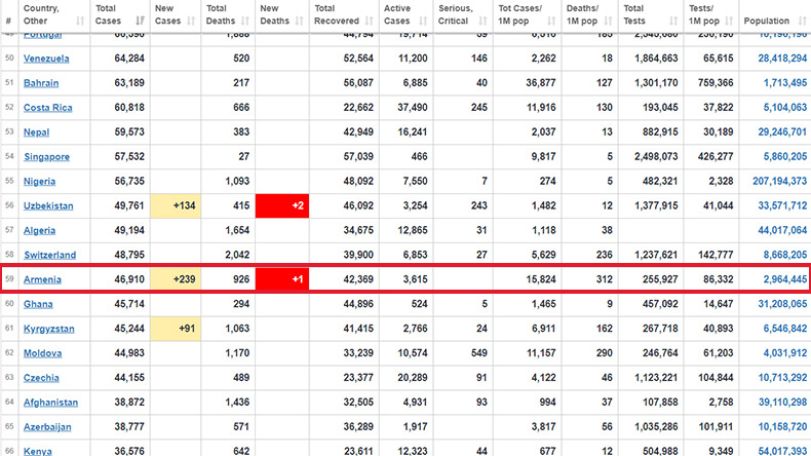Image resolution: width=811 pixels, height=456 pixels.
Task: Sort by Tests/1M pop sort icon
Action: coord(729,21)
